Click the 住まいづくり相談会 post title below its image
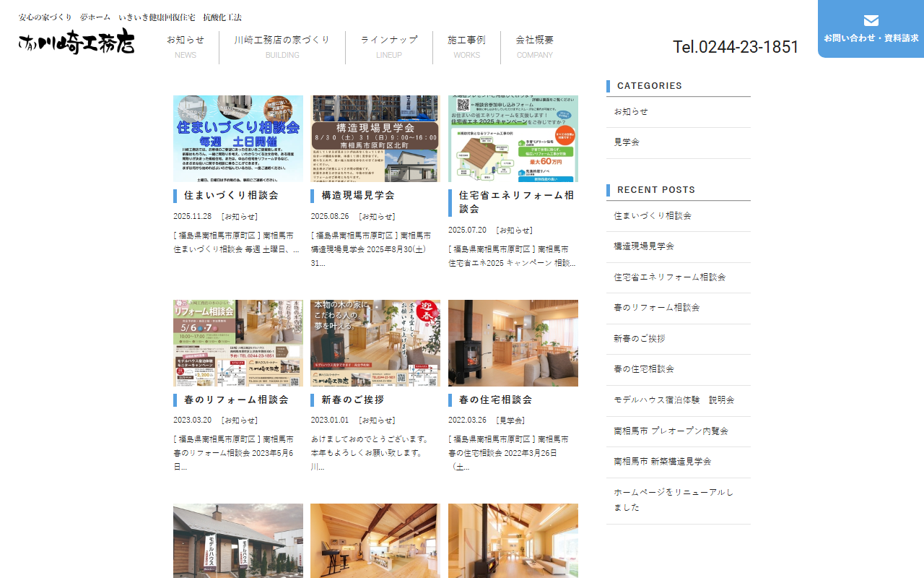 point(231,196)
